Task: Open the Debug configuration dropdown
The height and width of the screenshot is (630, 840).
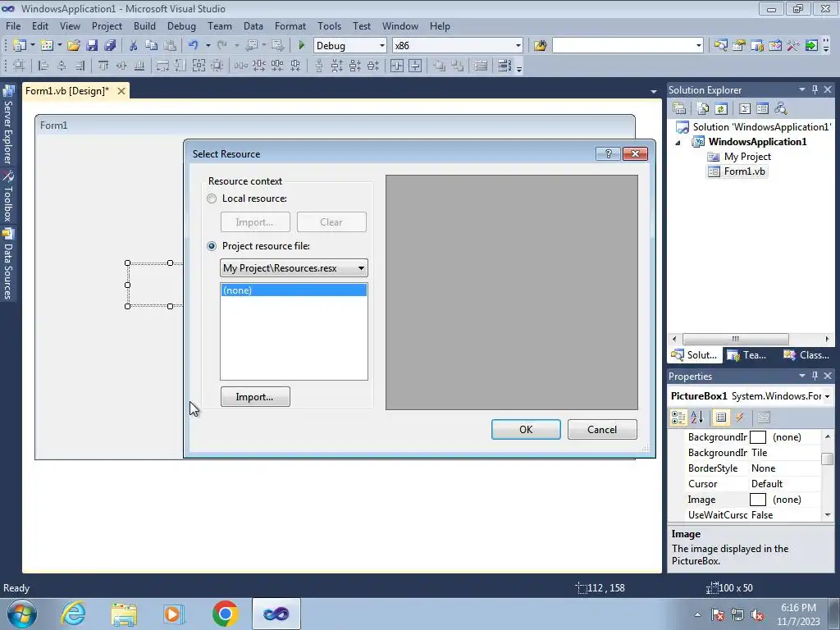Action: point(382,46)
